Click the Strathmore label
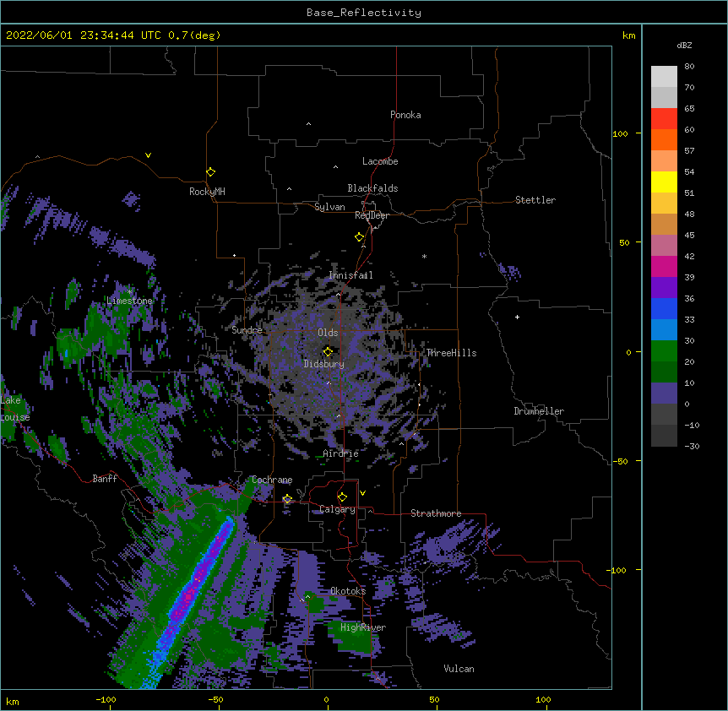The width and height of the screenshot is (728, 711). 436,513
